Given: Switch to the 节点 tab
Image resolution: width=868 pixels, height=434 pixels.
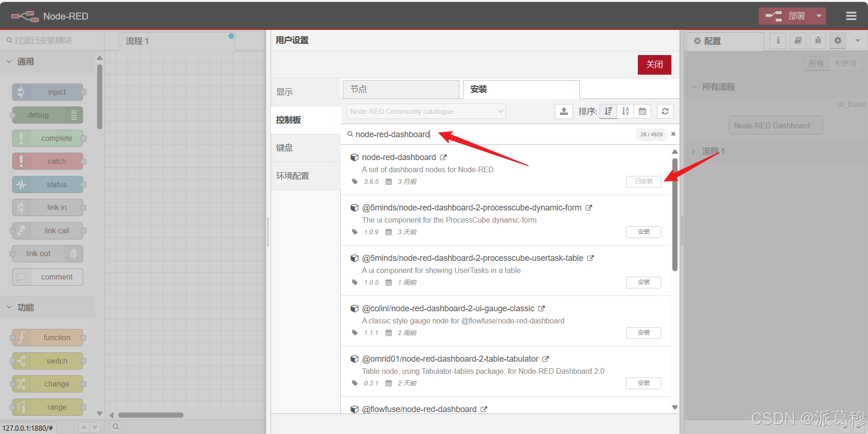Looking at the screenshot, I should pyautogui.click(x=401, y=89).
